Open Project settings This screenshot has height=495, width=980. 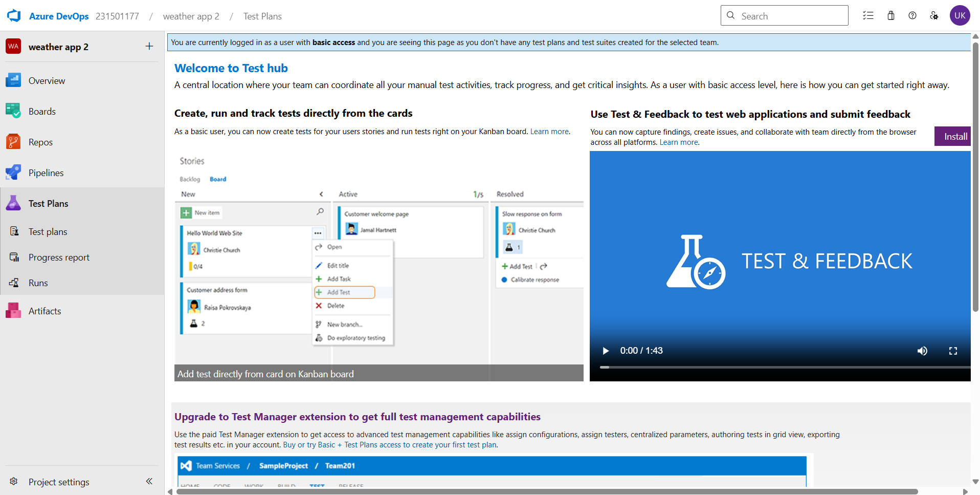[x=59, y=482]
